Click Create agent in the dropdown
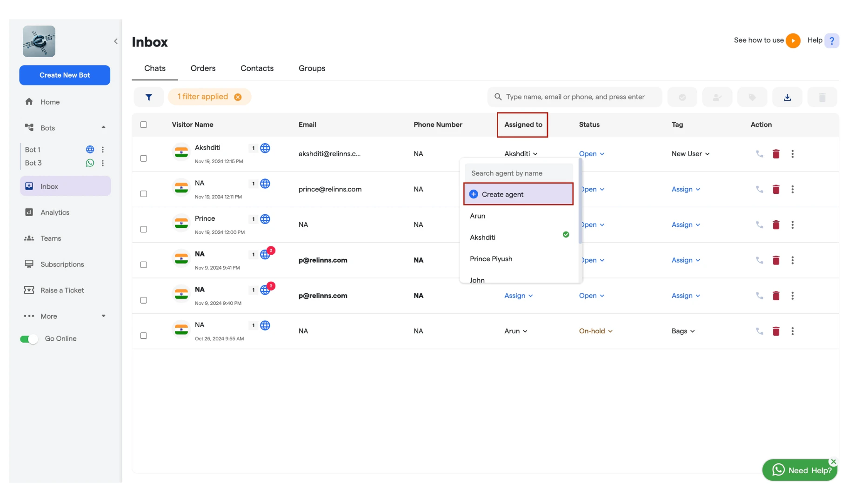The height and width of the screenshot is (502, 868). click(519, 194)
